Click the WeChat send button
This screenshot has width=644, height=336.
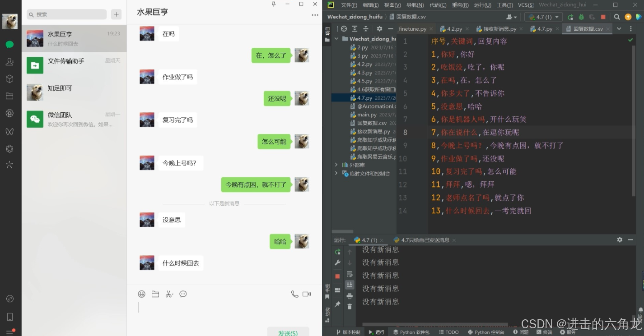(288, 332)
